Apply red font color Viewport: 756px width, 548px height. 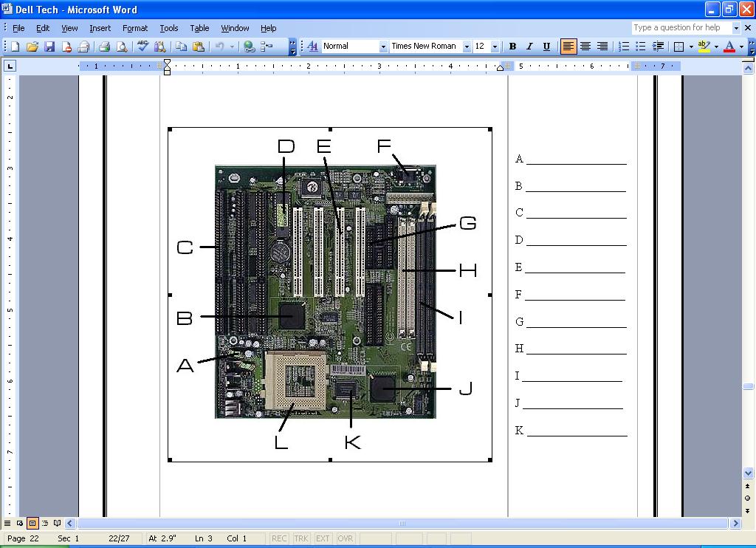click(729, 47)
